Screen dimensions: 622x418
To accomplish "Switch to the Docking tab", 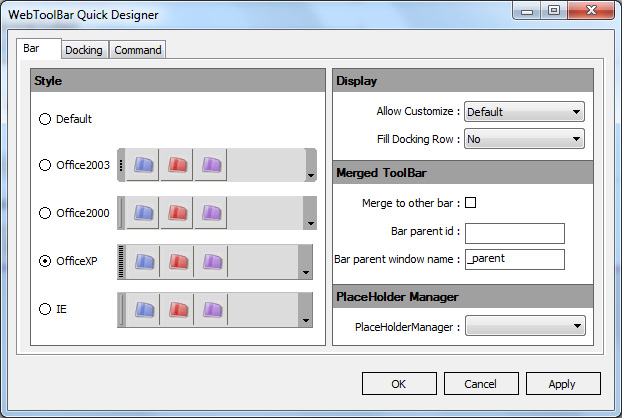I will (x=83, y=50).
